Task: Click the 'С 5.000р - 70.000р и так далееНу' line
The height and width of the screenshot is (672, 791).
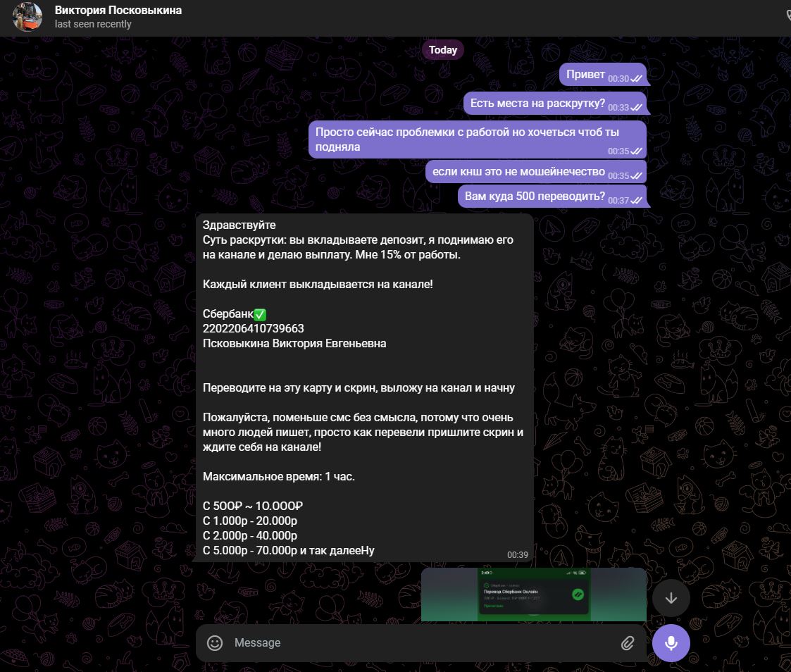Action: 289,550
